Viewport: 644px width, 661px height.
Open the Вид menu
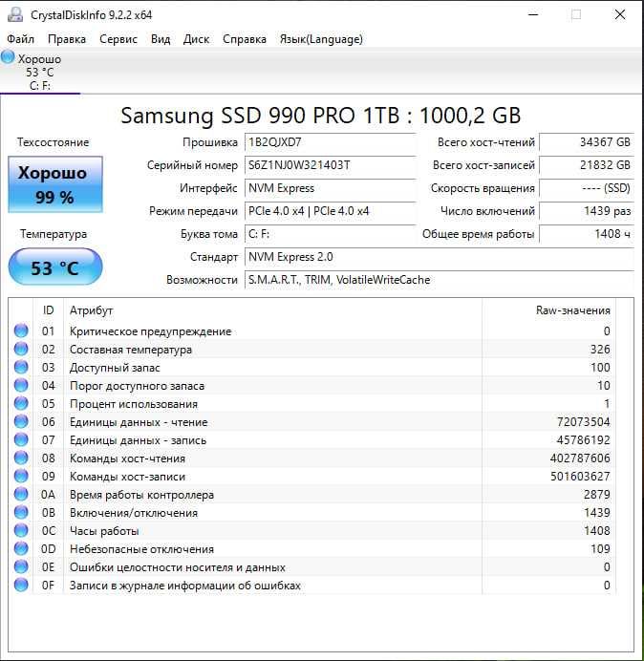pos(161,39)
